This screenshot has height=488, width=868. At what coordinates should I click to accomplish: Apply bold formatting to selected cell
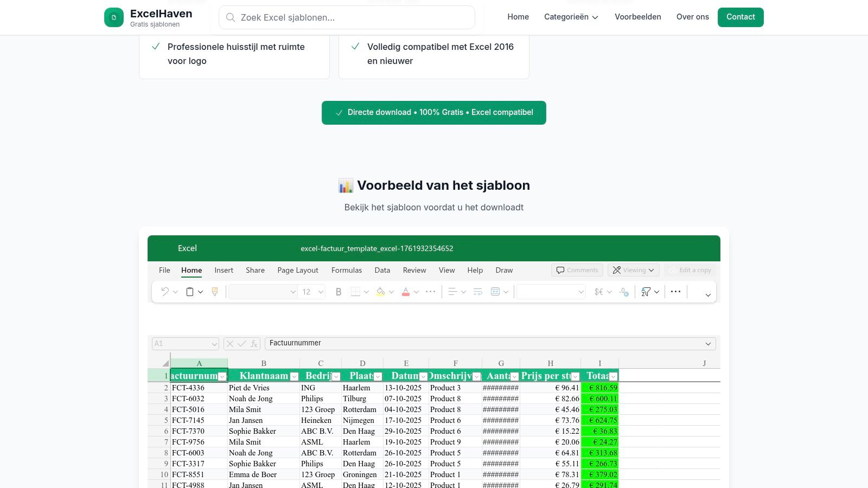pyautogui.click(x=338, y=292)
